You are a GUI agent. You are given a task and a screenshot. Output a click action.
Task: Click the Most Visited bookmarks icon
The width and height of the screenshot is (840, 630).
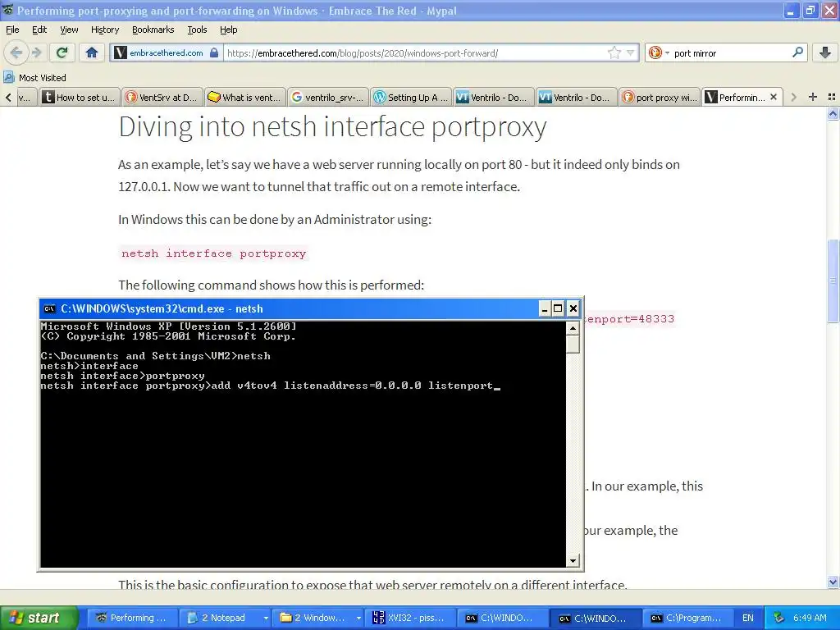click(8, 78)
